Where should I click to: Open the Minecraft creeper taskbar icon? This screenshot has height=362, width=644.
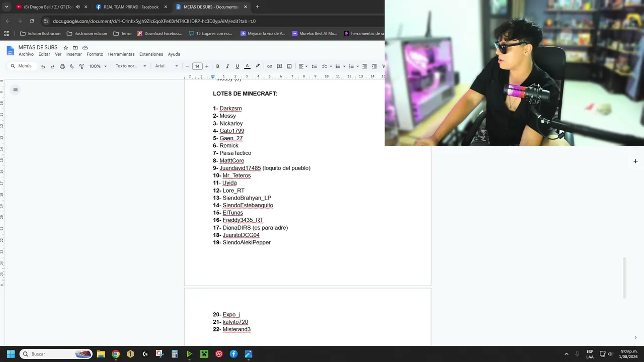[204, 354]
